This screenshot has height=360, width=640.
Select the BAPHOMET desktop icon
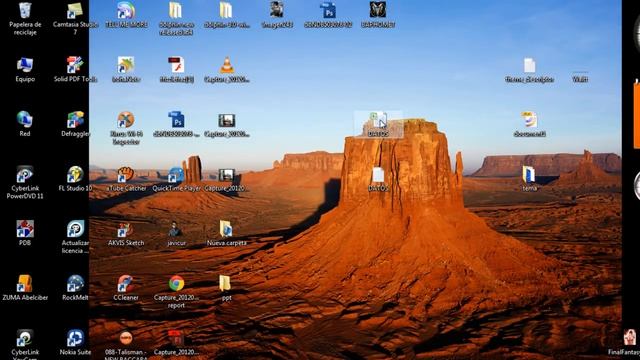378,11
